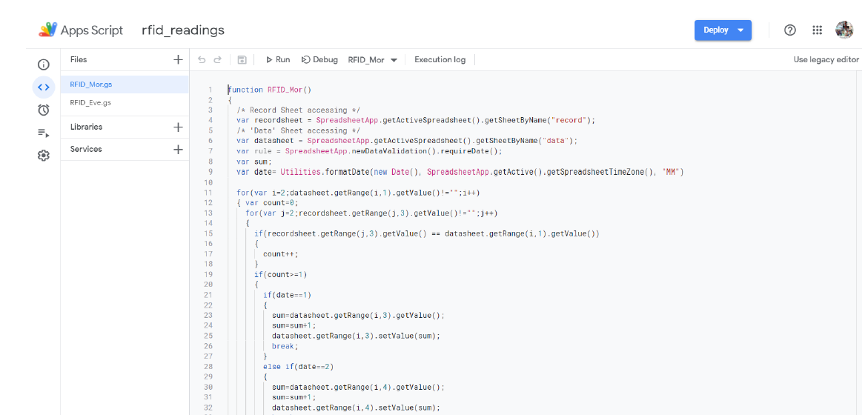
Task: Click the 'Record Sheet accessing' comment
Action: [299, 110]
